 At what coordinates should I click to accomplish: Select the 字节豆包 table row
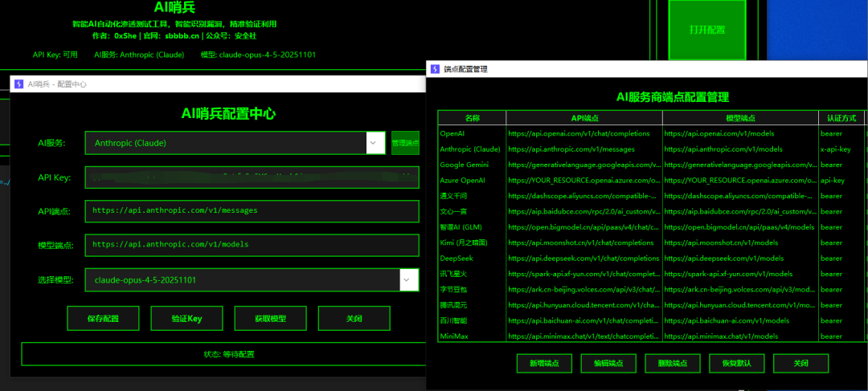651,289
